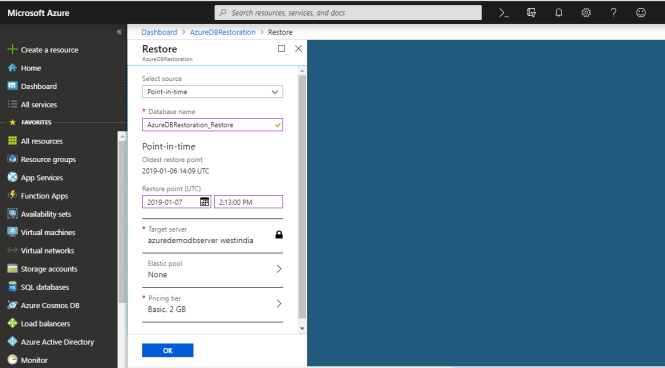This screenshot has width=665, height=368.
Task: Click the Function Apps lightning icon
Action: tap(12, 195)
